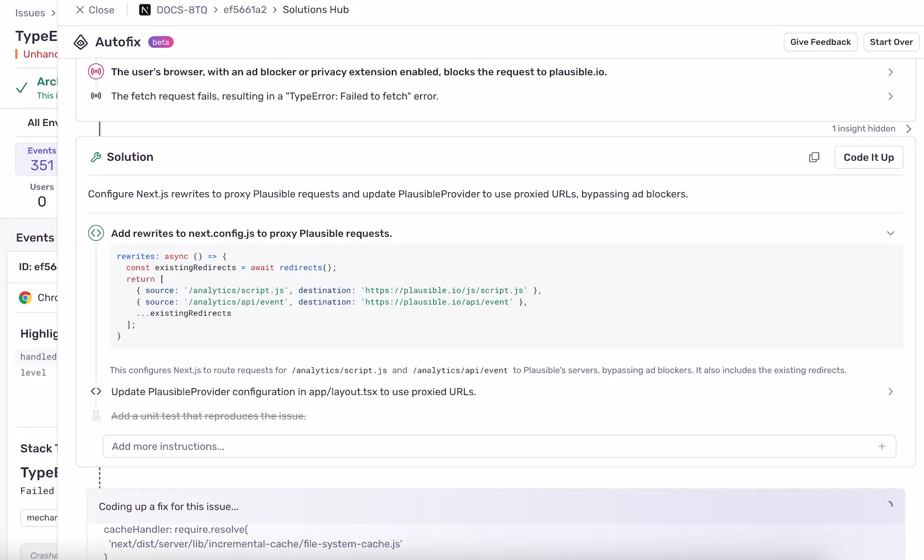Select the Solutions Hub breadcrumb
This screenshot has width=924, height=560.
pos(315,10)
